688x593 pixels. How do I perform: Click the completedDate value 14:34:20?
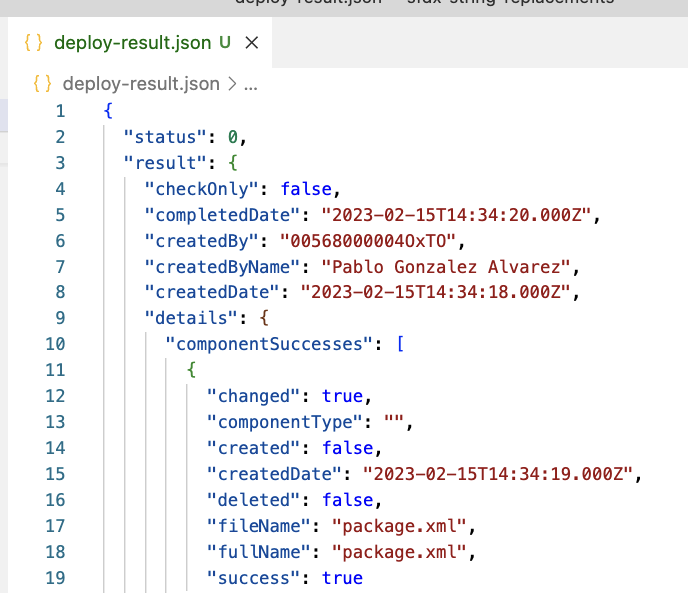point(456,215)
